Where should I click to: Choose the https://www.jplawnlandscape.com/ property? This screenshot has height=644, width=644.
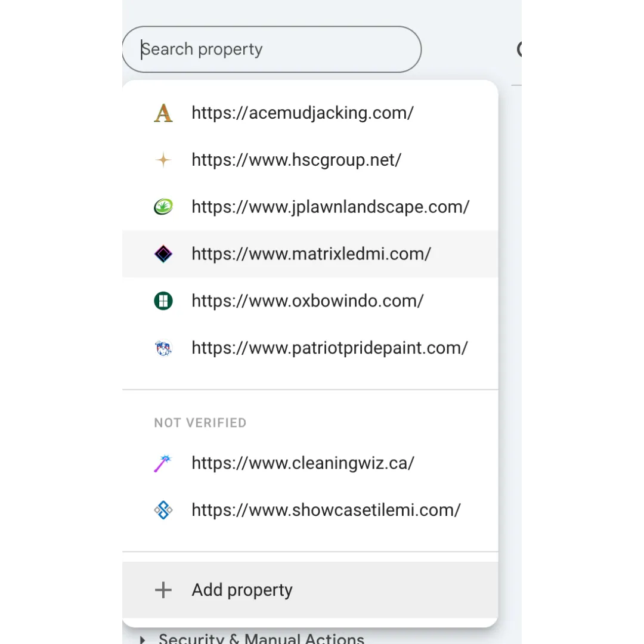[x=330, y=207]
